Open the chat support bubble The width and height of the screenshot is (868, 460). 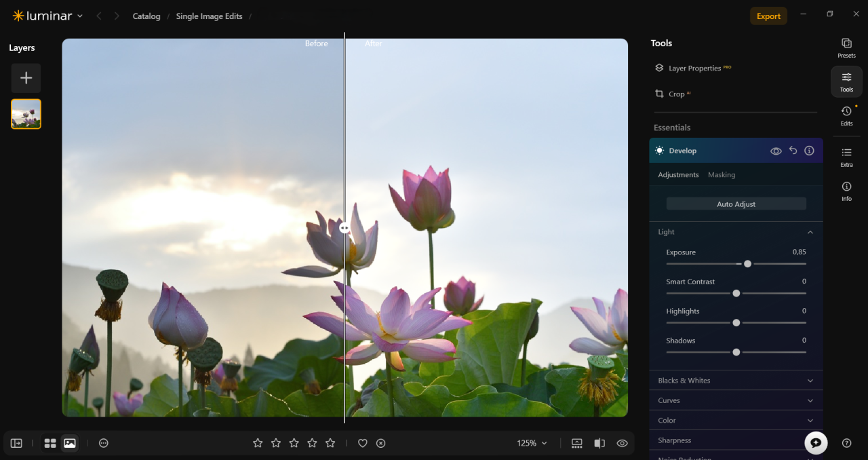(816, 442)
